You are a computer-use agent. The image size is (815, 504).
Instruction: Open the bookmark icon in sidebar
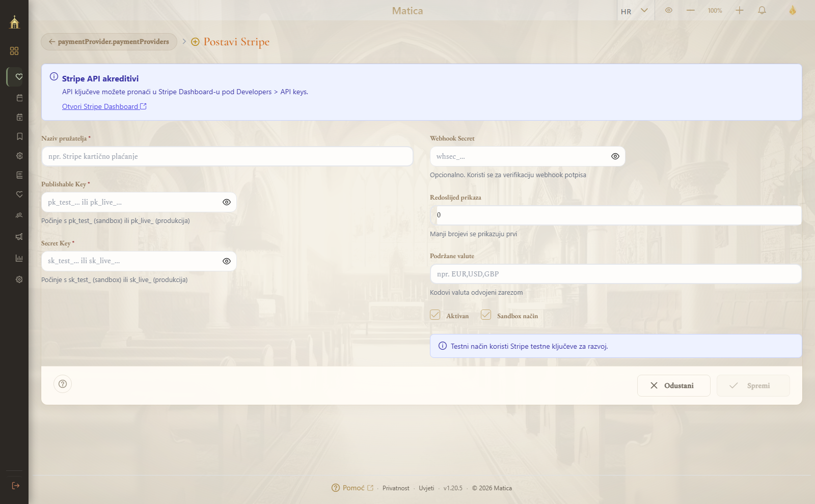pyautogui.click(x=19, y=136)
